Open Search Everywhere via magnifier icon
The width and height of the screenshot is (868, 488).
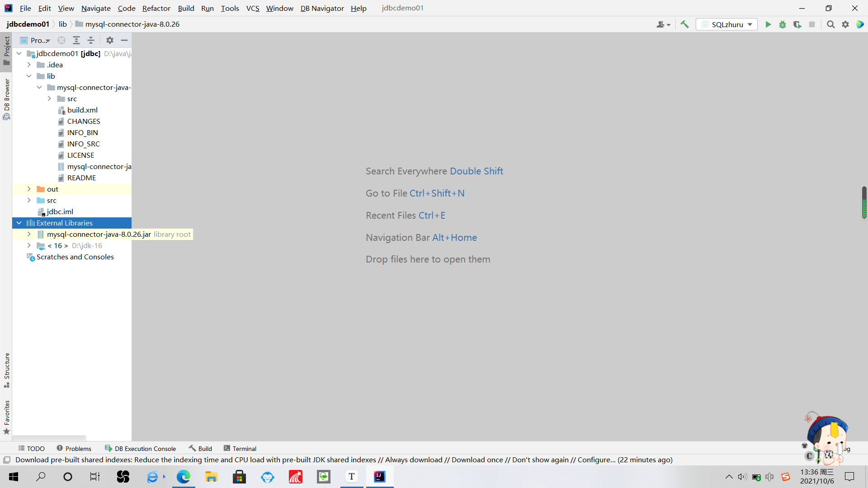pyautogui.click(x=830, y=24)
